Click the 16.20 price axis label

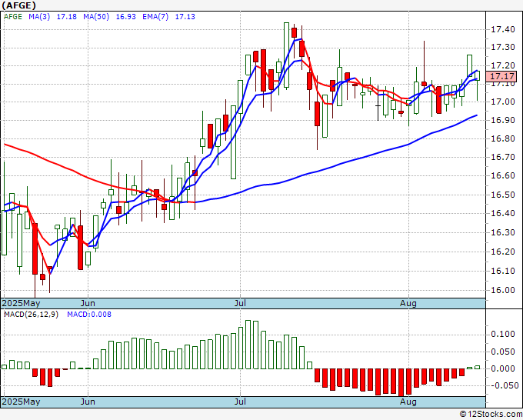coord(503,252)
